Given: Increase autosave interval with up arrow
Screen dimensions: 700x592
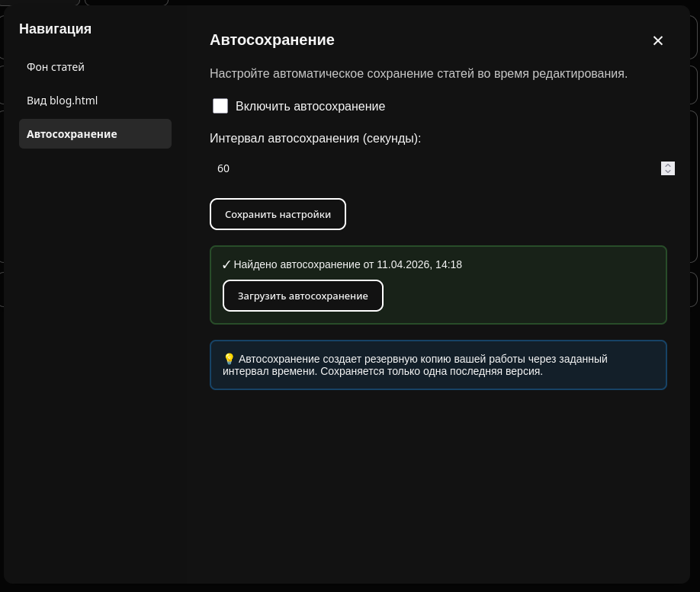Looking at the screenshot, I should pos(668,165).
